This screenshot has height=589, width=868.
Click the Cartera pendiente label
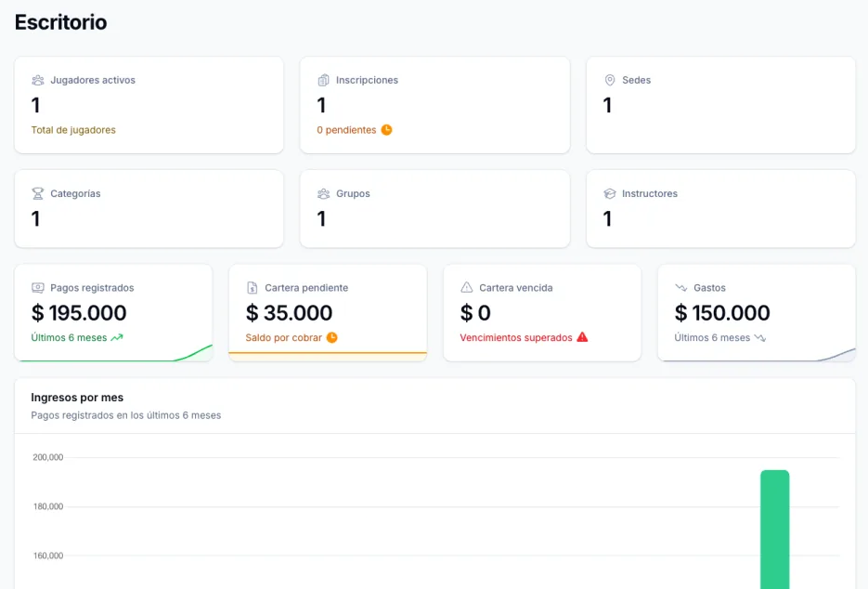coord(306,288)
